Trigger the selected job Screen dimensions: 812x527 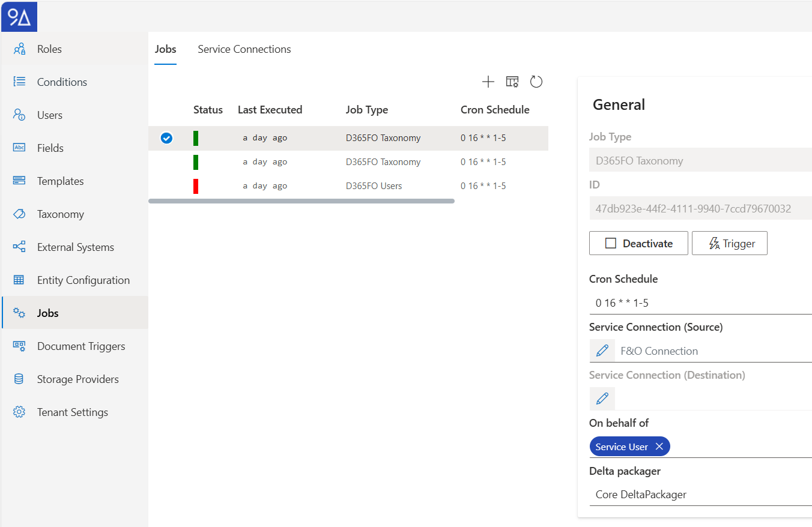click(730, 244)
